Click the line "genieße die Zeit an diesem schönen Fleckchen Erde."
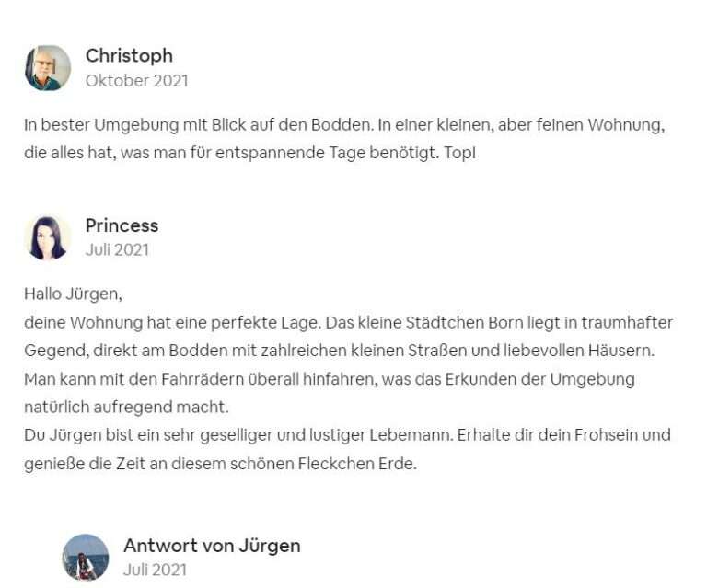This screenshot has height=588, width=707. (220, 463)
